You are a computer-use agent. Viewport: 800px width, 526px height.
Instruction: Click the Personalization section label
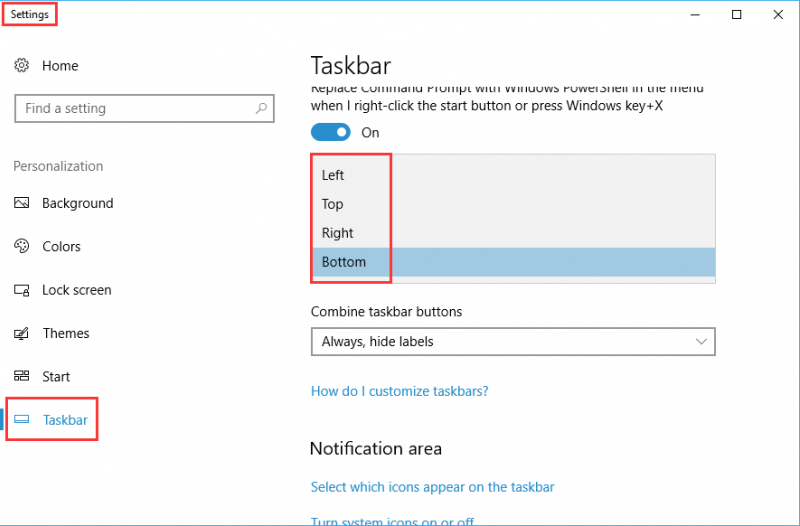click(58, 166)
